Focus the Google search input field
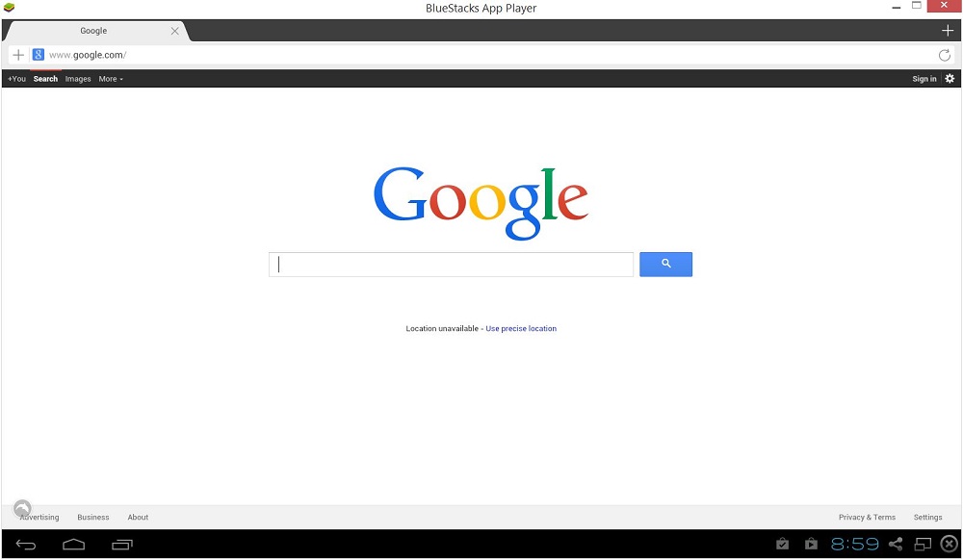This screenshot has width=963, height=560. [x=451, y=265]
